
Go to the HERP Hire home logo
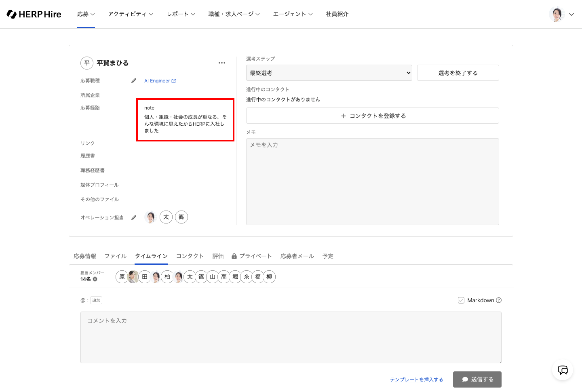(x=34, y=14)
